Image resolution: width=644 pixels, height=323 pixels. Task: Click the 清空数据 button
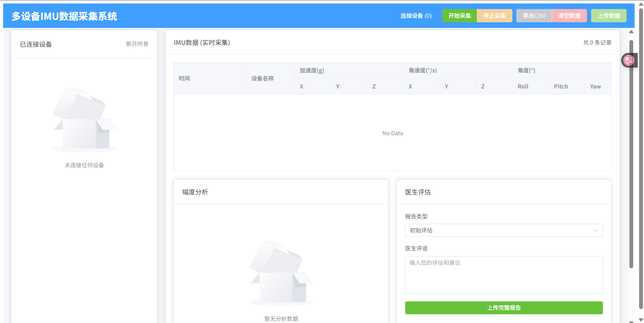tap(569, 16)
